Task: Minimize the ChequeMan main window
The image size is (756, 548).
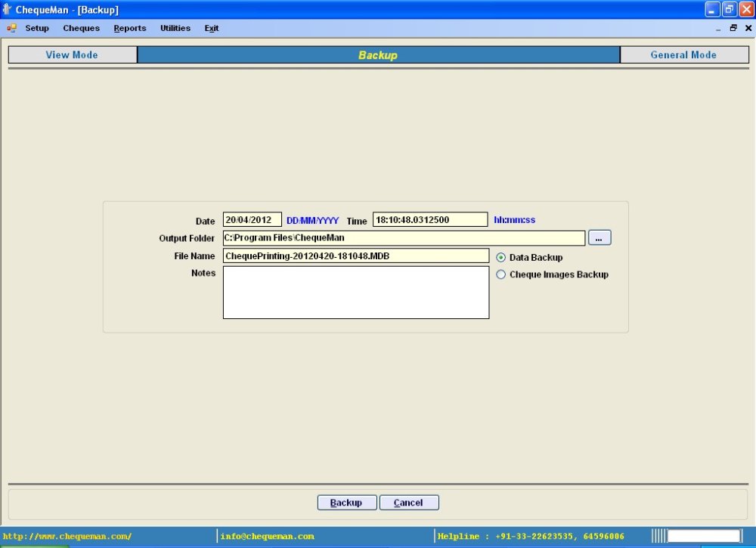Action: click(x=712, y=9)
